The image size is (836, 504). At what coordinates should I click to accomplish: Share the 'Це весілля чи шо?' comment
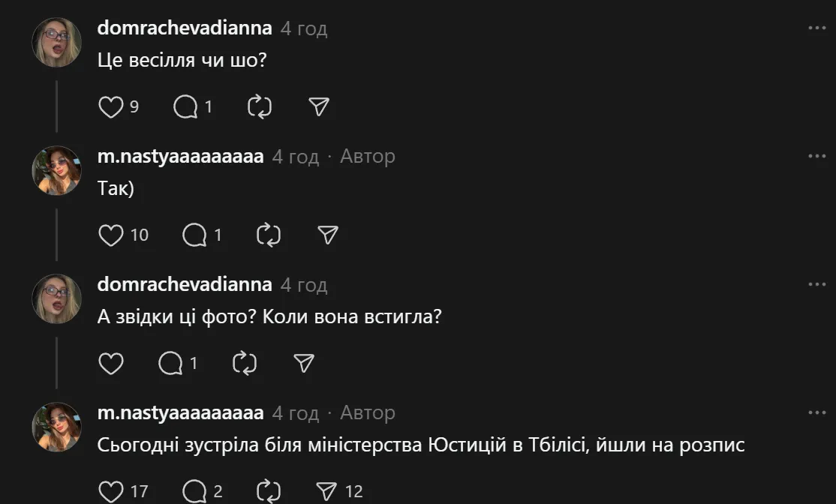click(319, 107)
